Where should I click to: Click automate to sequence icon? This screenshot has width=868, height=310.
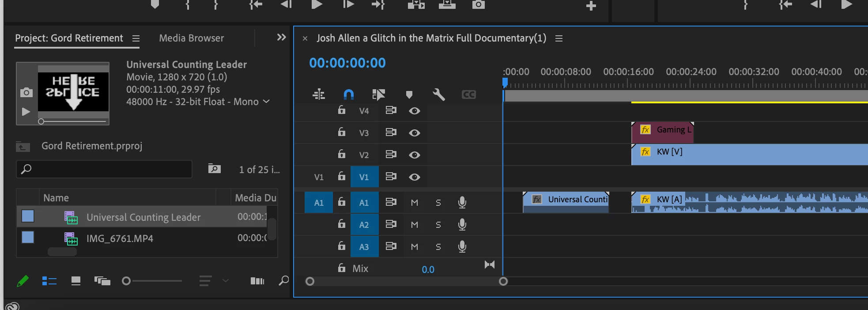pos(257,281)
